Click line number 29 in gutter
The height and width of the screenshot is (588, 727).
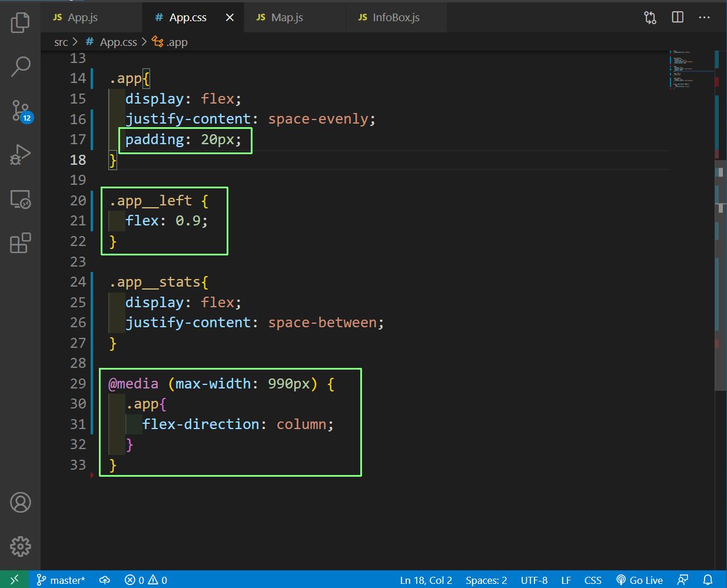click(x=78, y=384)
